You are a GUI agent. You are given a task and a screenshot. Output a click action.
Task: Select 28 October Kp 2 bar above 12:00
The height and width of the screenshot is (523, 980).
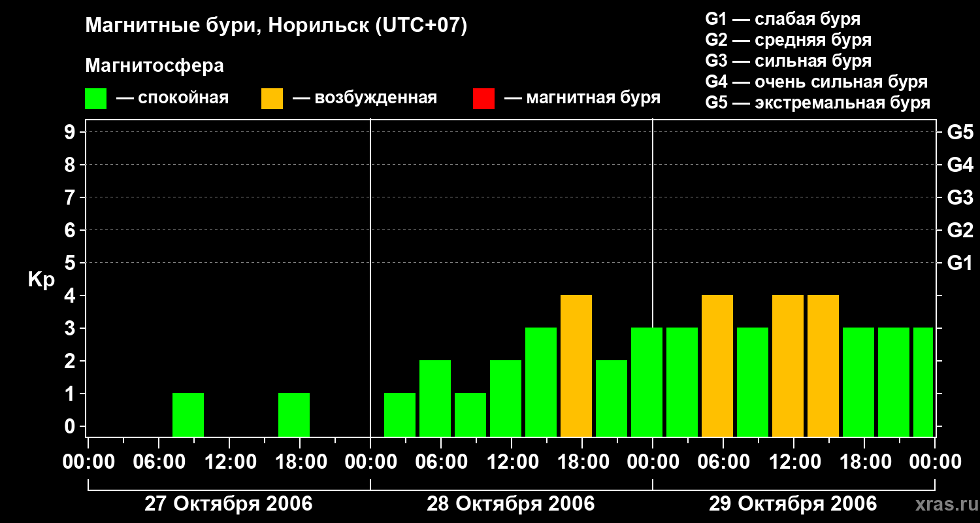pyautogui.click(x=506, y=398)
